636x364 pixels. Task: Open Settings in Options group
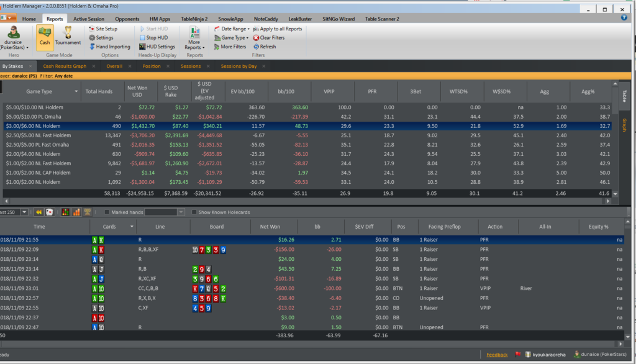coord(101,38)
